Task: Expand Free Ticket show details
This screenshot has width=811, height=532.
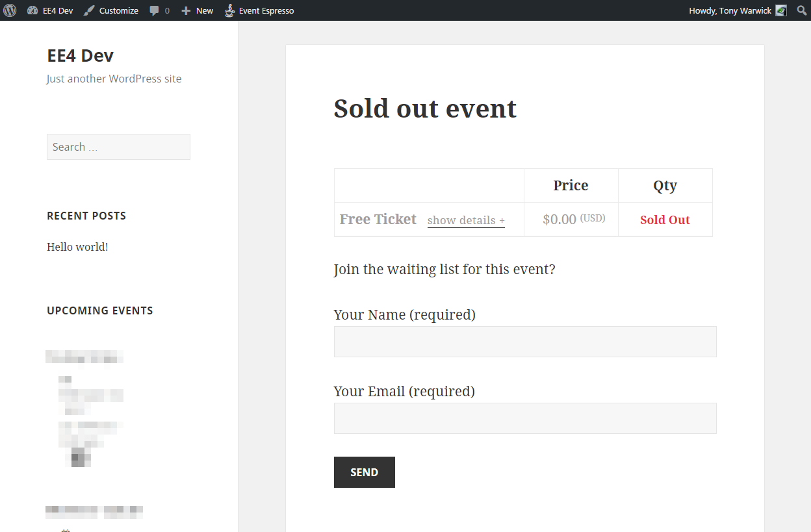Action: (466, 220)
